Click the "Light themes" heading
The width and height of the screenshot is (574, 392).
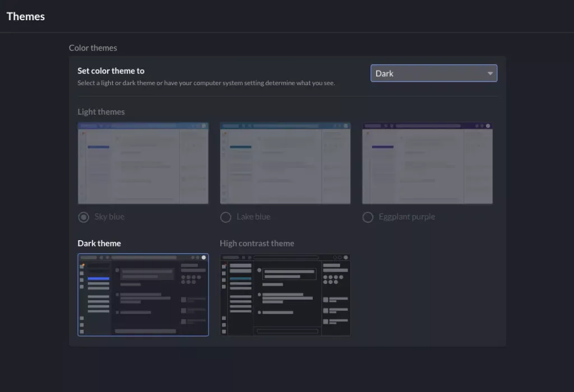pos(101,111)
